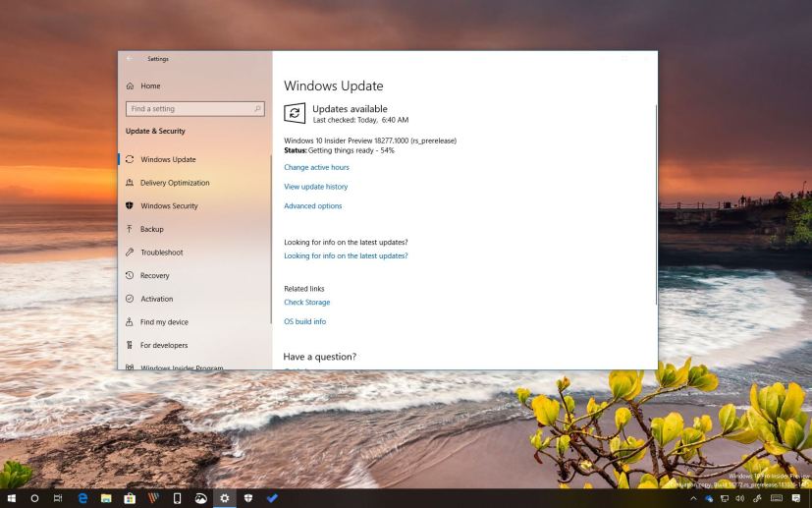Click the 'Getting things ready - 54%' status
812x508 pixels.
[352, 150]
